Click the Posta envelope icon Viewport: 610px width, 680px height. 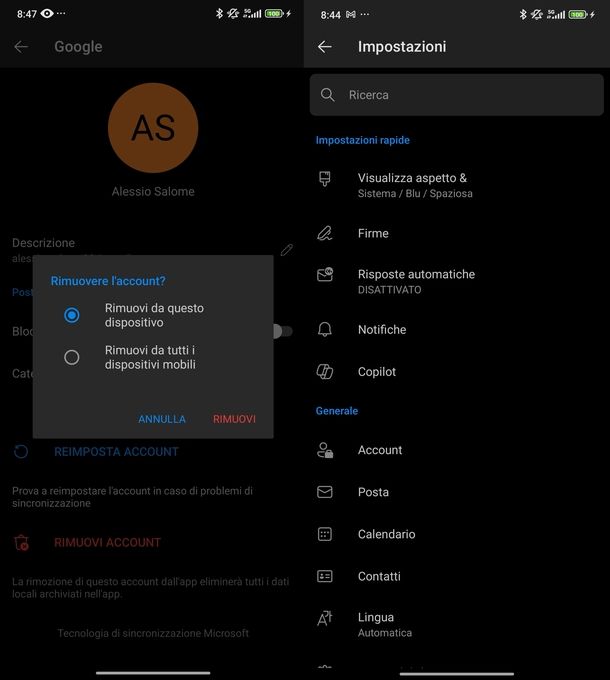(325, 492)
